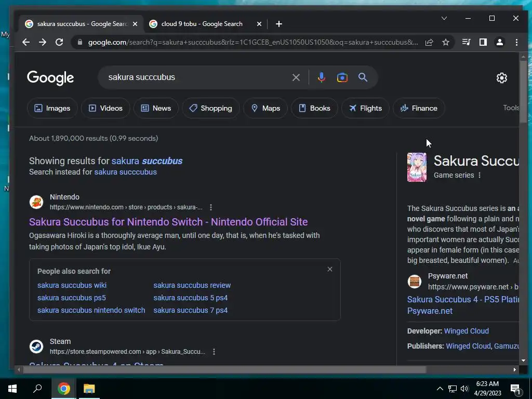Go forward to the next page
532x399 pixels.
(43, 42)
